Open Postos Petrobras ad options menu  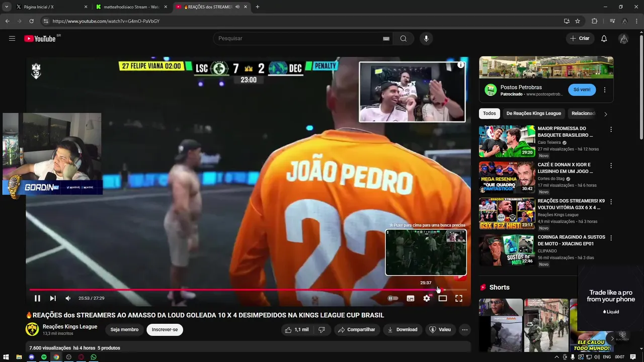605,90
